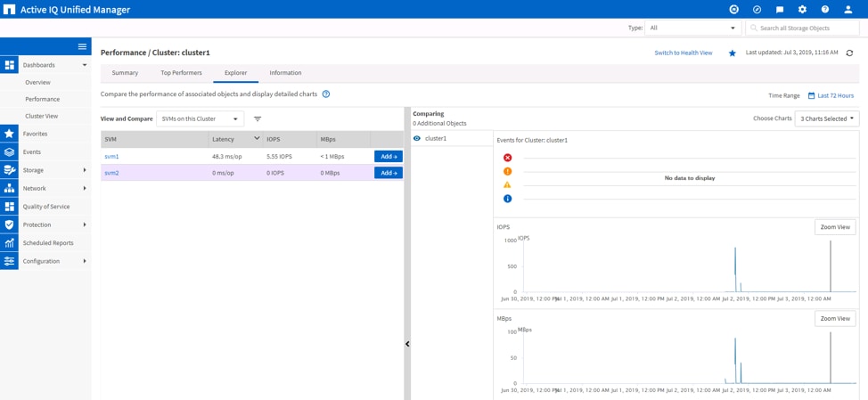Screen dimensions: 868x400
Task: Click the Switch to Health View link
Action: (683, 53)
